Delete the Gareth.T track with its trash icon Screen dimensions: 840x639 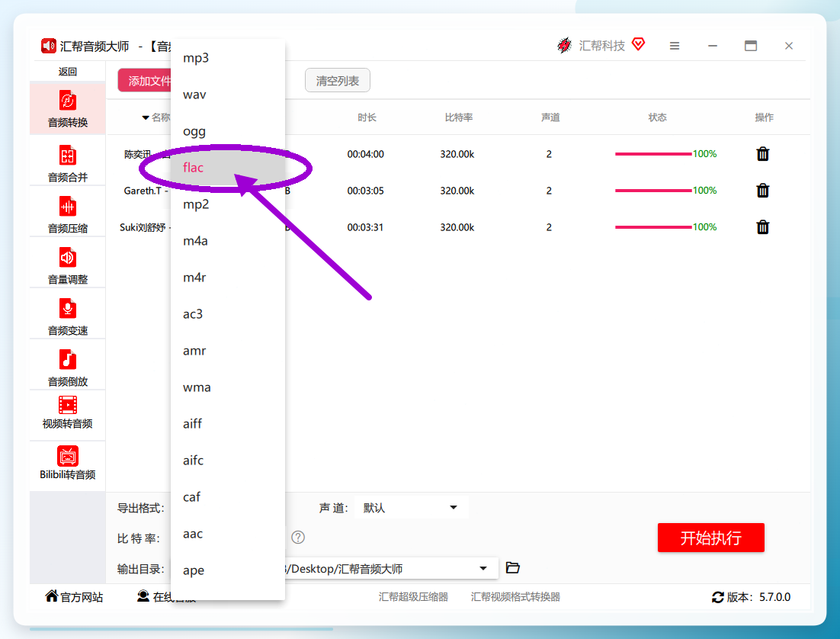[763, 191]
